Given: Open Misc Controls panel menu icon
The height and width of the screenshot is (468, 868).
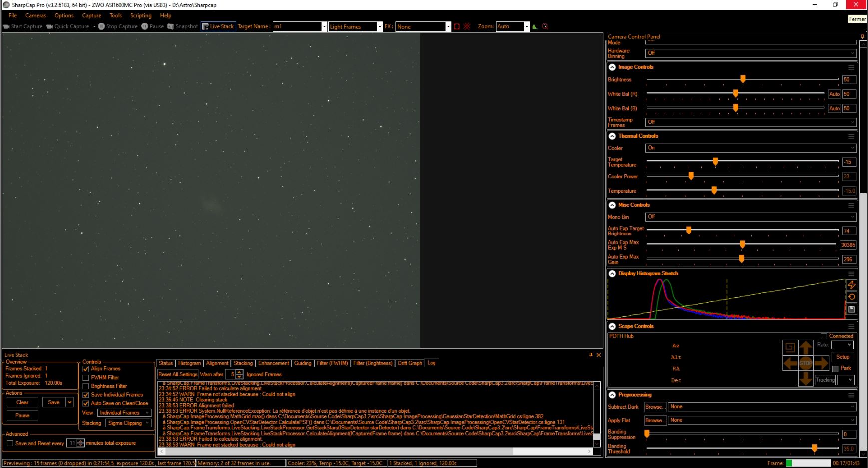Looking at the screenshot, I should (x=851, y=205).
